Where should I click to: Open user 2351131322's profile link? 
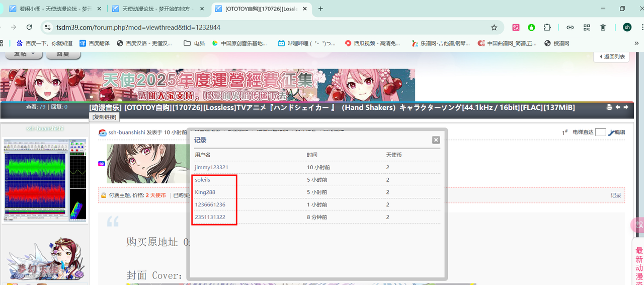pyautogui.click(x=210, y=218)
